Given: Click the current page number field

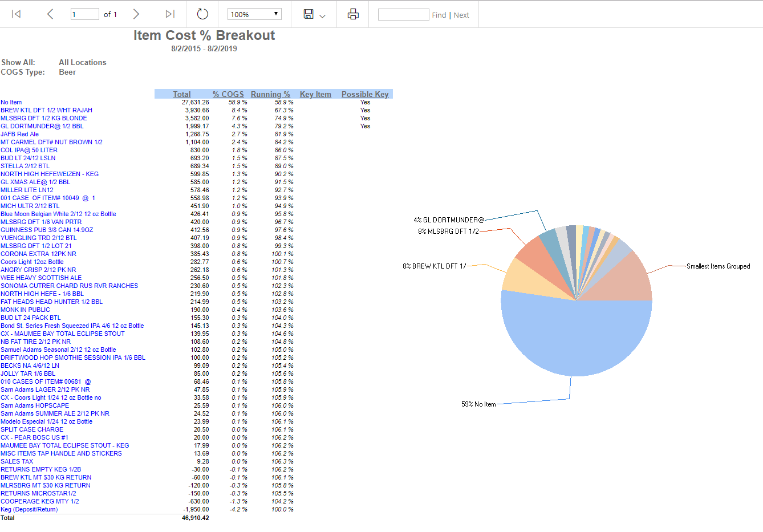Looking at the screenshot, I should point(84,14).
